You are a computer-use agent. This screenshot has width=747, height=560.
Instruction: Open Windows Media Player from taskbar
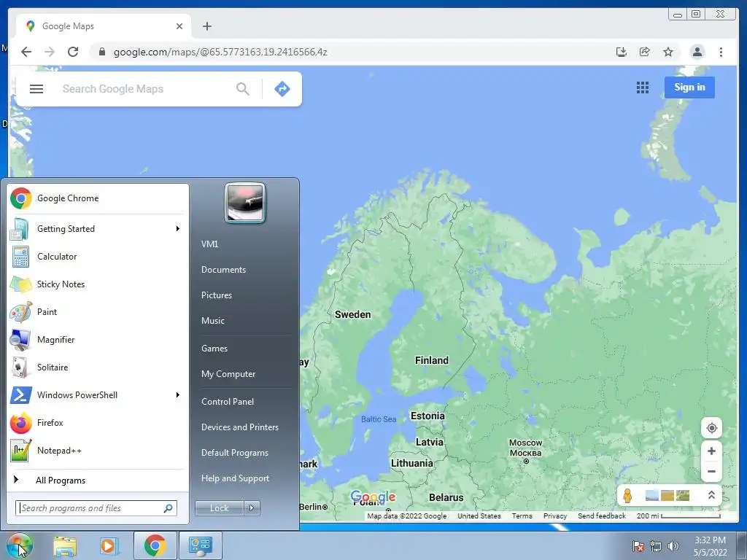click(109, 545)
